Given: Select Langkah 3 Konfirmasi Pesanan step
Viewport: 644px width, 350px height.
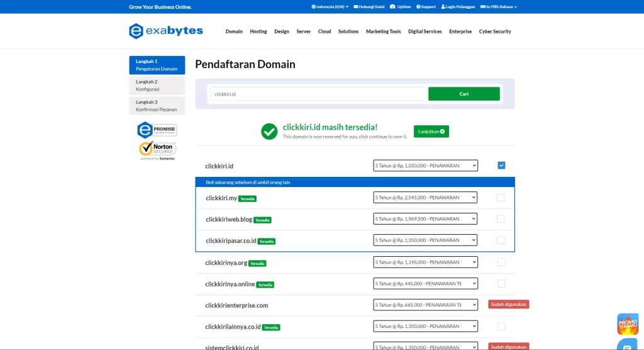Looking at the screenshot, I should pyautogui.click(x=157, y=106).
